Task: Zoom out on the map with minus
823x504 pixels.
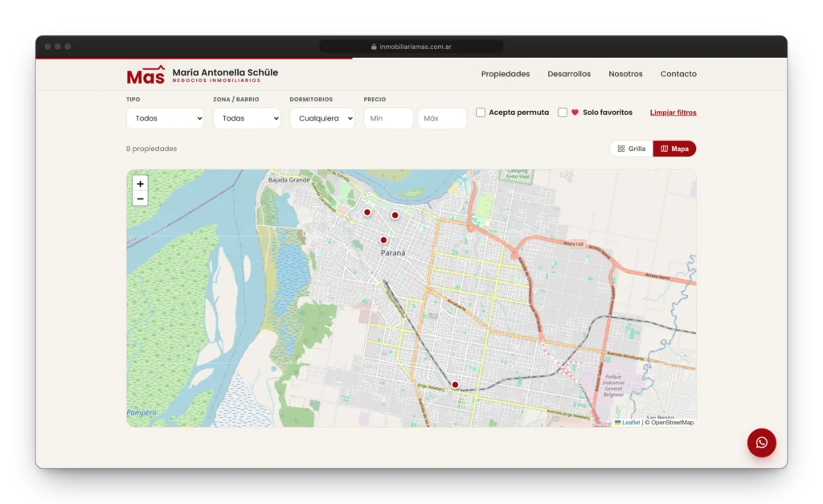Action: point(140,199)
